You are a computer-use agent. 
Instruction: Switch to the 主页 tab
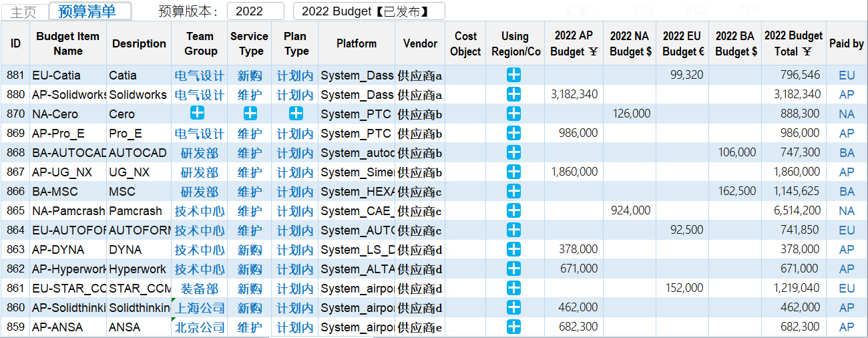point(24,12)
